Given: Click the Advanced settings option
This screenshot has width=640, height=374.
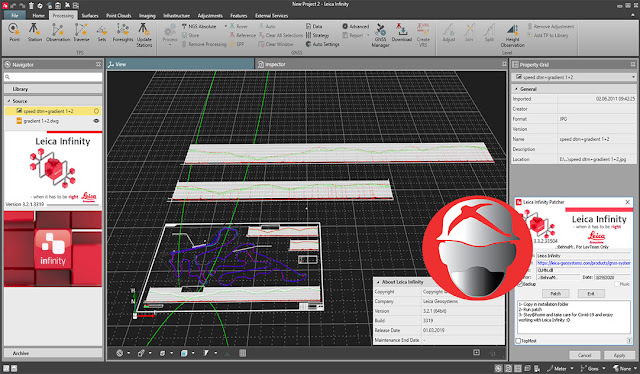Looking at the screenshot, I should click(356, 26).
